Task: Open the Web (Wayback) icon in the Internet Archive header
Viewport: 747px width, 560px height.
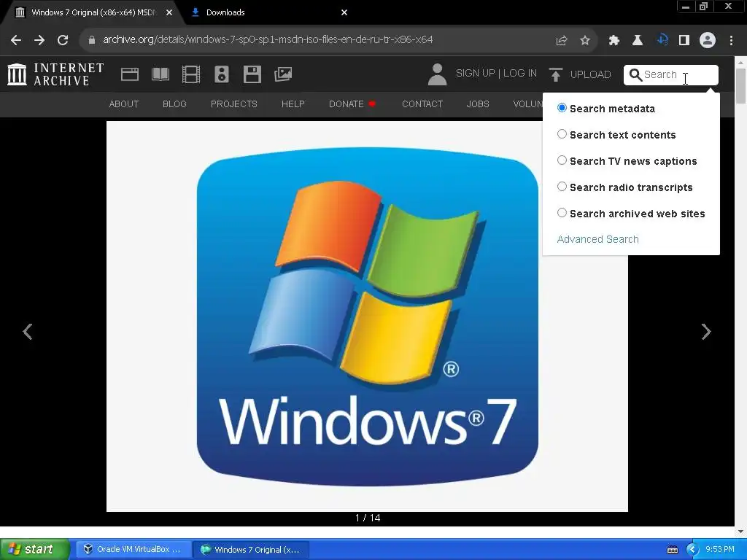Action: tap(130, 74)
